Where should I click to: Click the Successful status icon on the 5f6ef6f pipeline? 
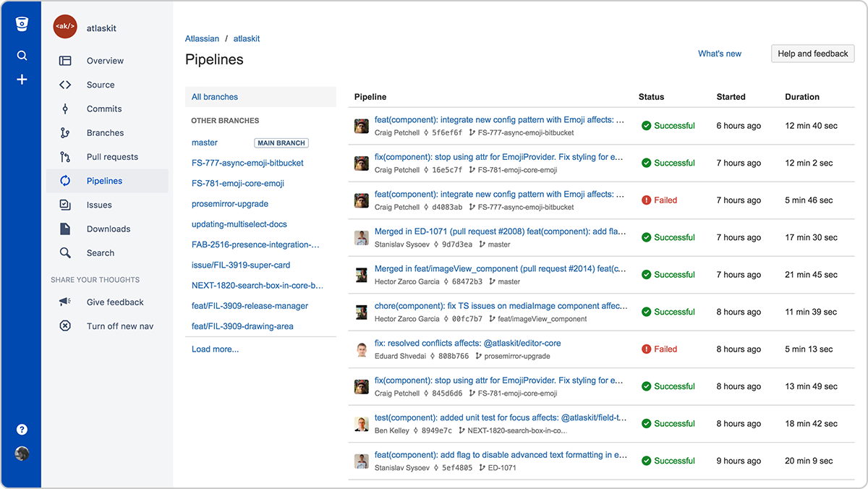[x=646, y=125]
